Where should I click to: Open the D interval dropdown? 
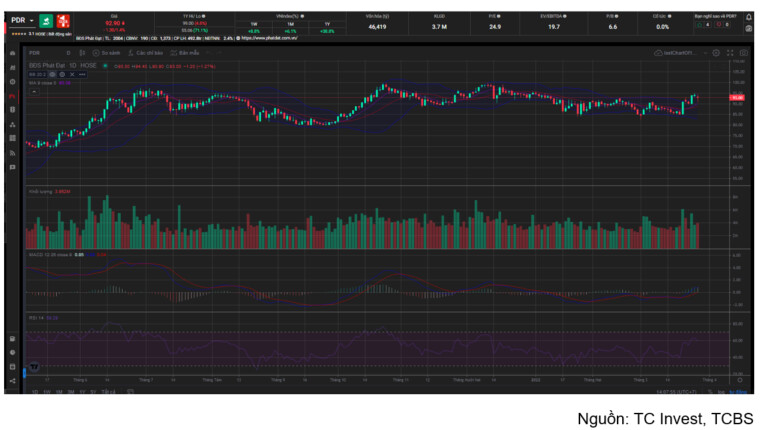pyautogui.click(x=68, y=52)
